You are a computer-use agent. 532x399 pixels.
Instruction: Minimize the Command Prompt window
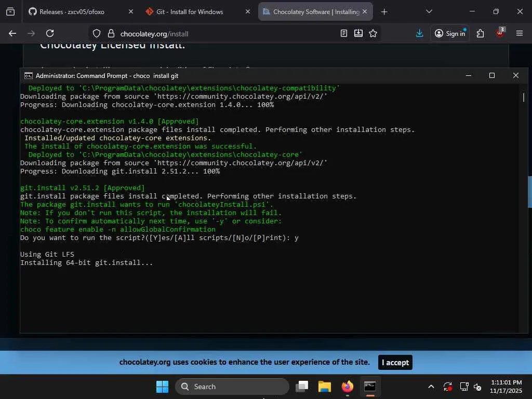coord(469,76)
